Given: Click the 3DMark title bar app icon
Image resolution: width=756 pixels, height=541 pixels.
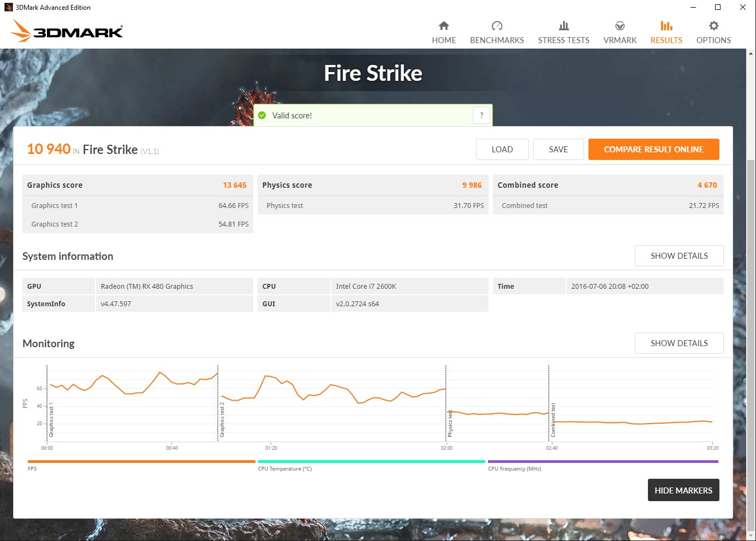Looking at the screenshot, I should (8, 7).
